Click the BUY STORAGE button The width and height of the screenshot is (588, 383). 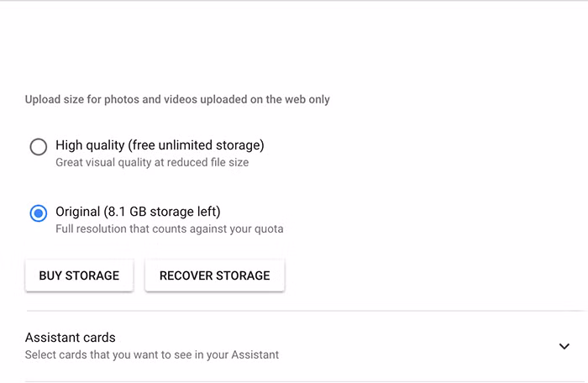coord(79,275)
